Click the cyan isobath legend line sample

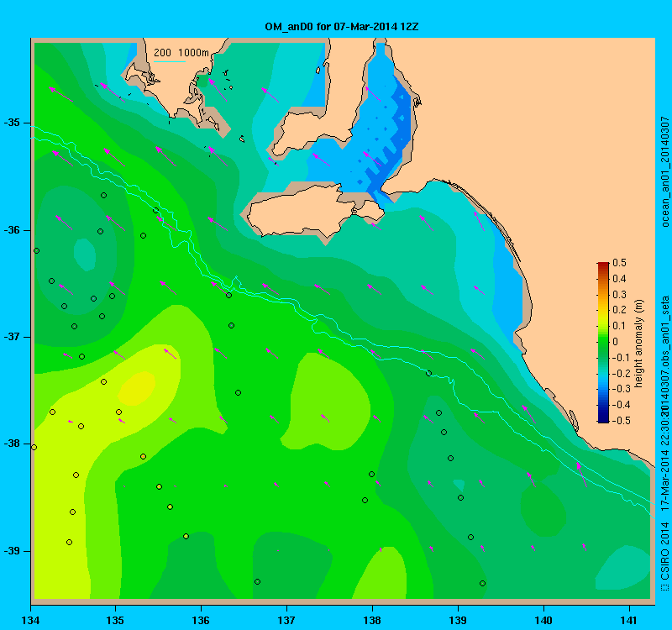click(x=170, y=61)
